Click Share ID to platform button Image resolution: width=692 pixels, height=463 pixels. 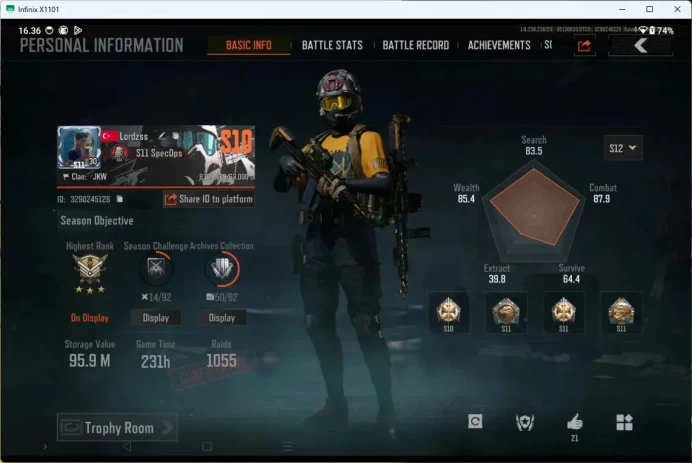[209, 199]
